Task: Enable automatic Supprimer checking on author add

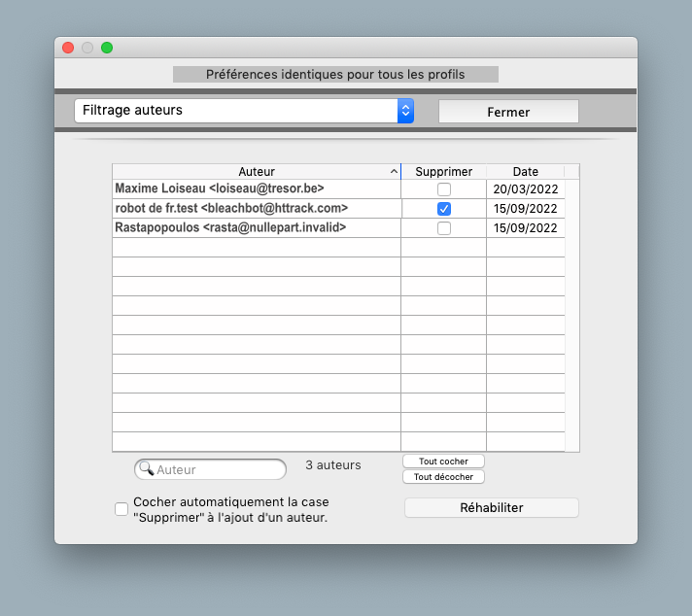Action: (121, 509)
